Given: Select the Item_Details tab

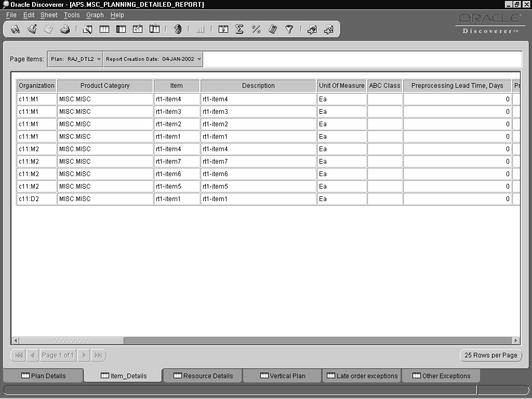Looking at the screenshot, I should pos(124,376).
